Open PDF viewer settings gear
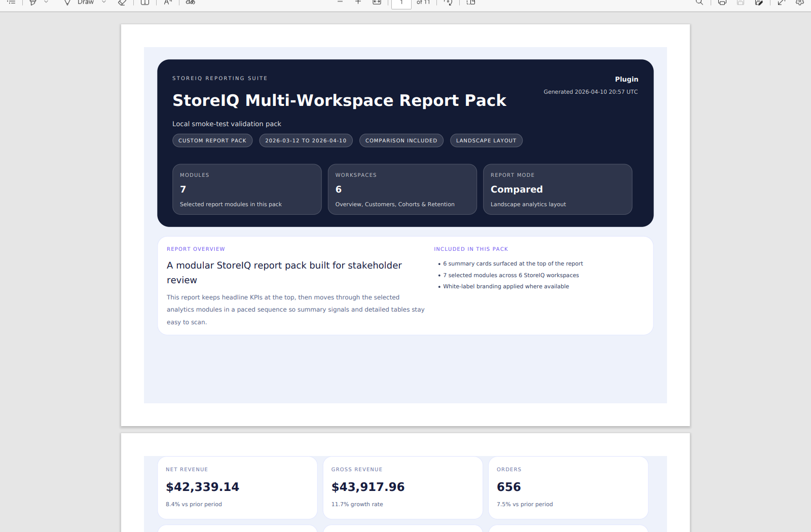The height and width of the screenshot is (532, 811). pos(800,2)
